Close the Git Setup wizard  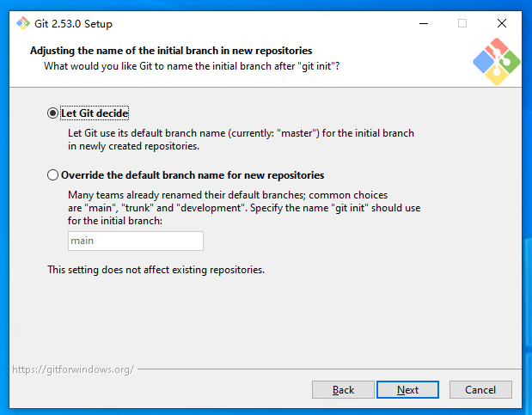click(502, 24)
